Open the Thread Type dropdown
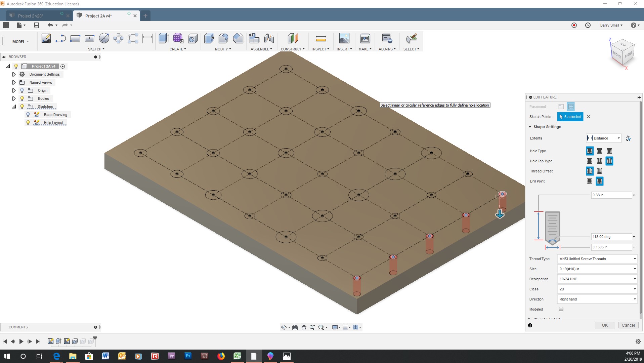 click(597, 259)
